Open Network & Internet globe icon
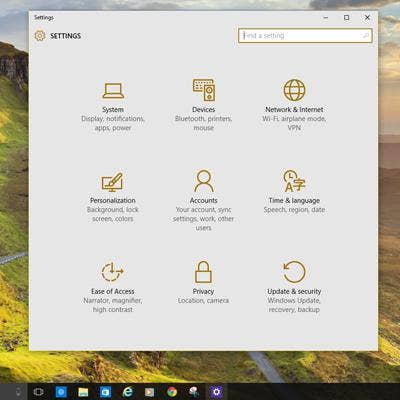This screenshot has width=400, height=400. (x=294, y=90)
